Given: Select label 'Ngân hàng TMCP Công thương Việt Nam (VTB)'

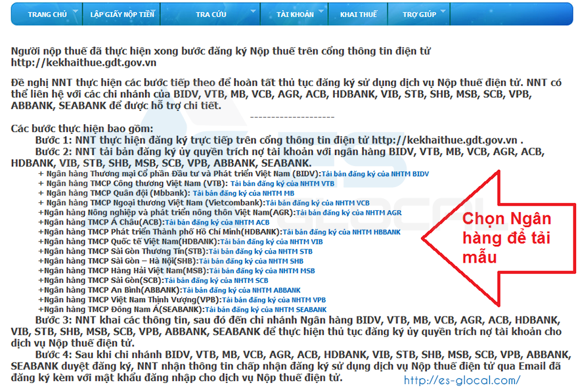Looking at the screenshot, I should point(137,183).
